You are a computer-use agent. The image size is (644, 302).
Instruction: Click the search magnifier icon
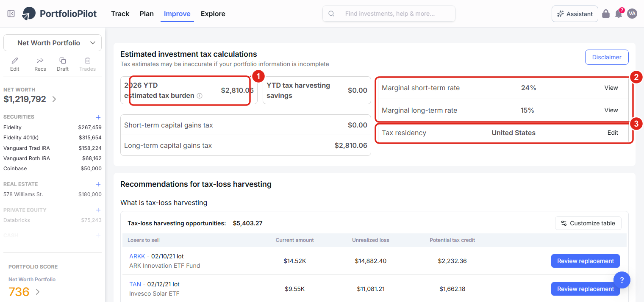pyautogui.click(x=332, y=14)
